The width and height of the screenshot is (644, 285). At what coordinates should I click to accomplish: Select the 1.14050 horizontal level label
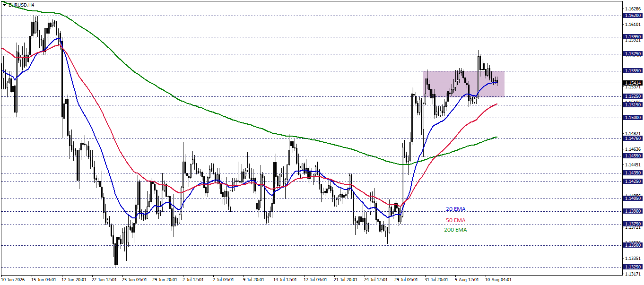point(633,199)
